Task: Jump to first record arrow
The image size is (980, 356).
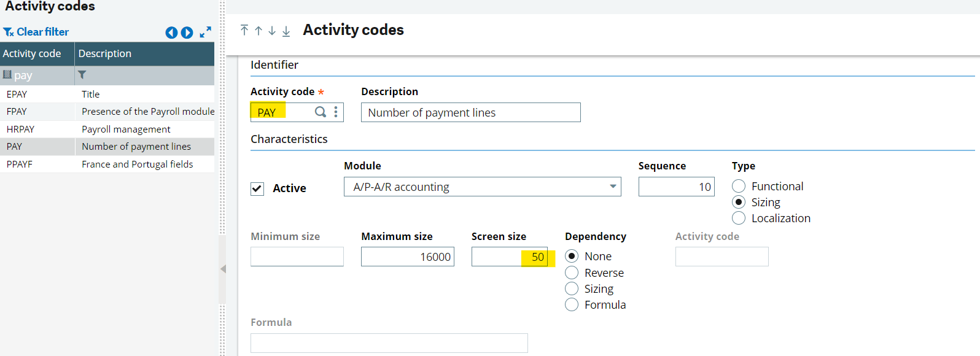Action: click(244, 31)
